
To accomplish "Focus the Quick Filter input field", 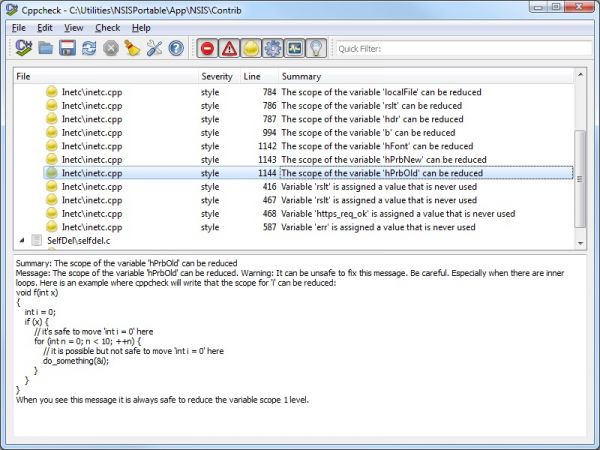I will pyautogui.click(x=464, y=49).
